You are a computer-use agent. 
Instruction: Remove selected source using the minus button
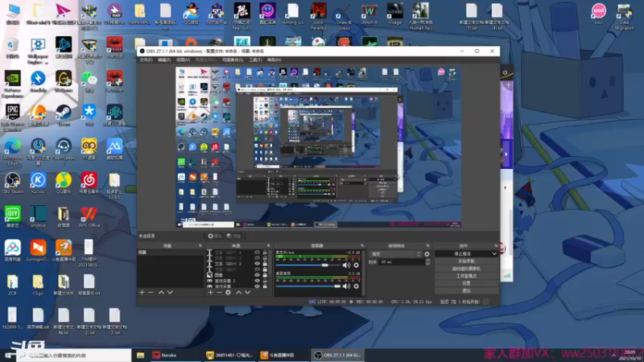coord(219,292)
